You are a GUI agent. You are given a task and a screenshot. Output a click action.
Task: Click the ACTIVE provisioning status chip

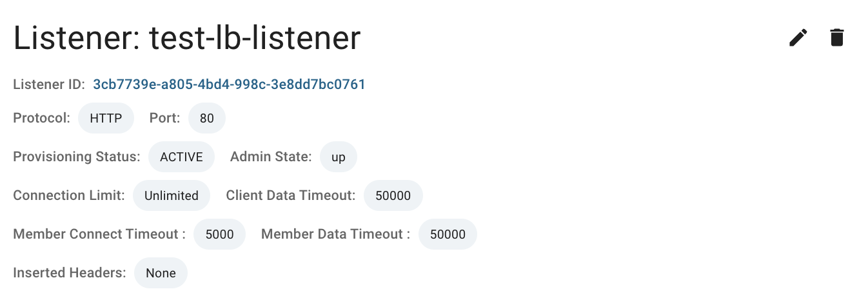pyautogui.click(x=182, y=157)
